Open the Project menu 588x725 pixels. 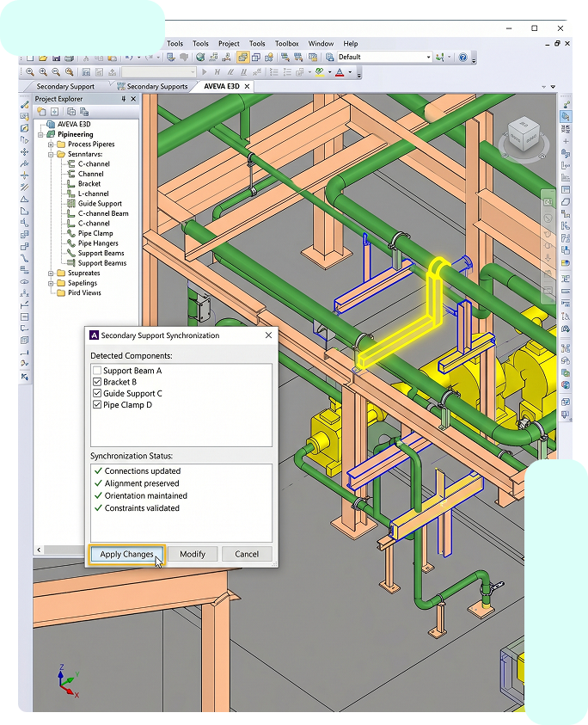(229, 44)
